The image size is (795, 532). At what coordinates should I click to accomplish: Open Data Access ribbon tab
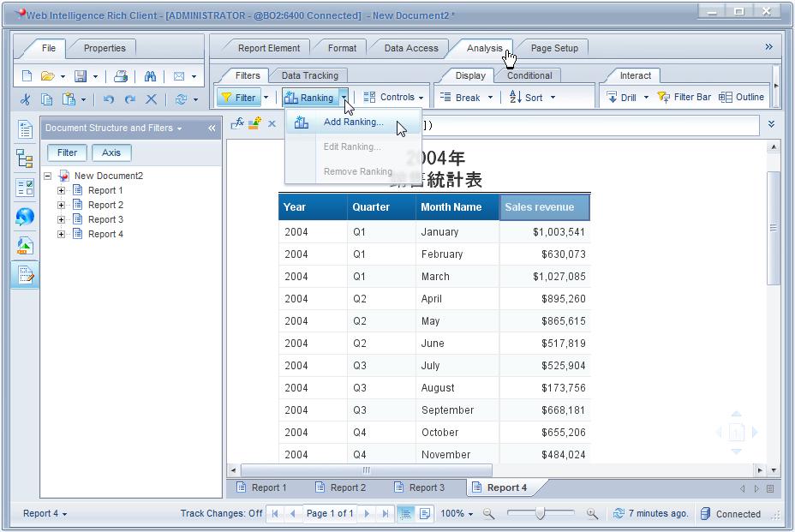pyautogui.click(x=411, y=48)
